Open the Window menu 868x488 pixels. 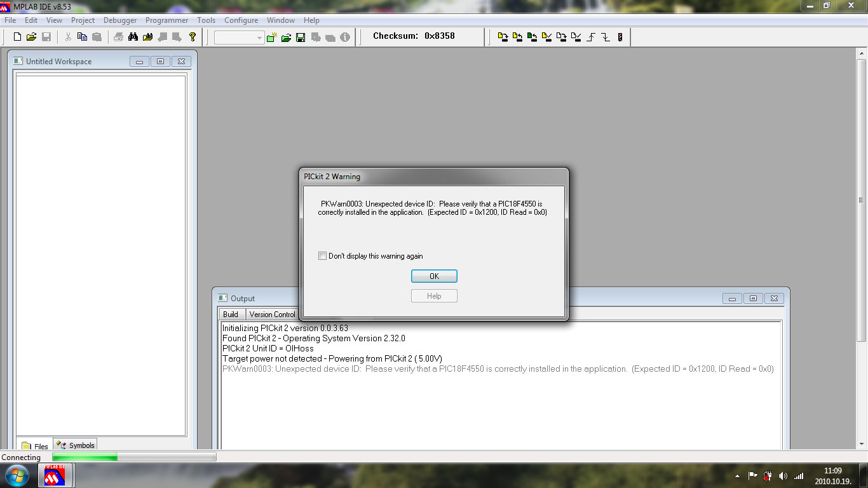click(x=281, y=20)
